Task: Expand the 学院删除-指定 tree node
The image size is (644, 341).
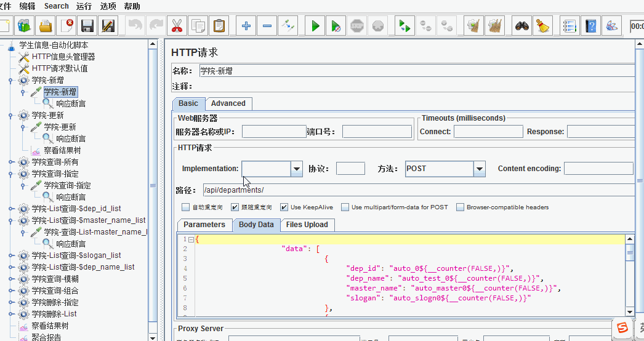Action: pyautogui.click(x=10, y=302)
